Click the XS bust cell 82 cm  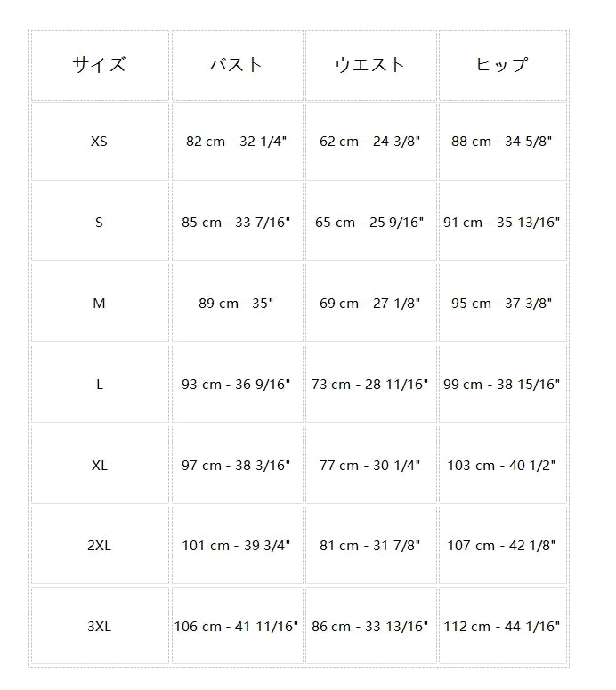pyautogui.click(x=236, y=142)
